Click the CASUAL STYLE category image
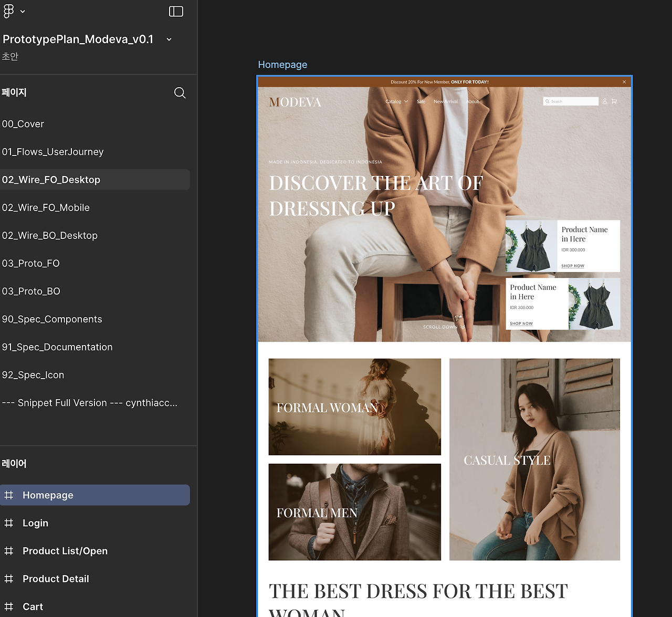Screen dimensions: 672x617 pos(534,459)
